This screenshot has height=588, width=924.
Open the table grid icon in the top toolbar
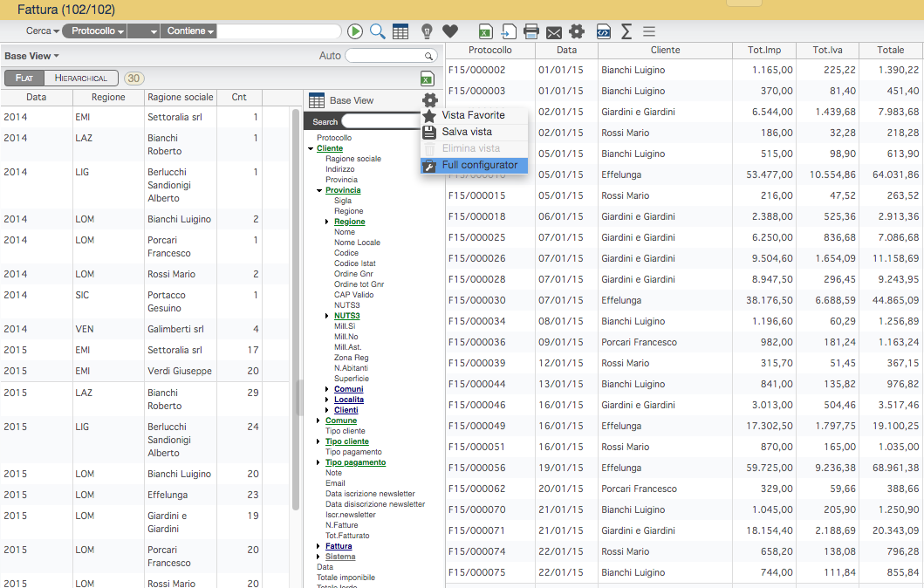[400, 31]
